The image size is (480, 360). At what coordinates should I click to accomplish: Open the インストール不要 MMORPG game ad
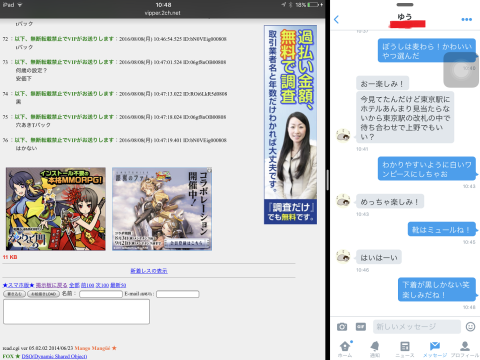point(56,209)
